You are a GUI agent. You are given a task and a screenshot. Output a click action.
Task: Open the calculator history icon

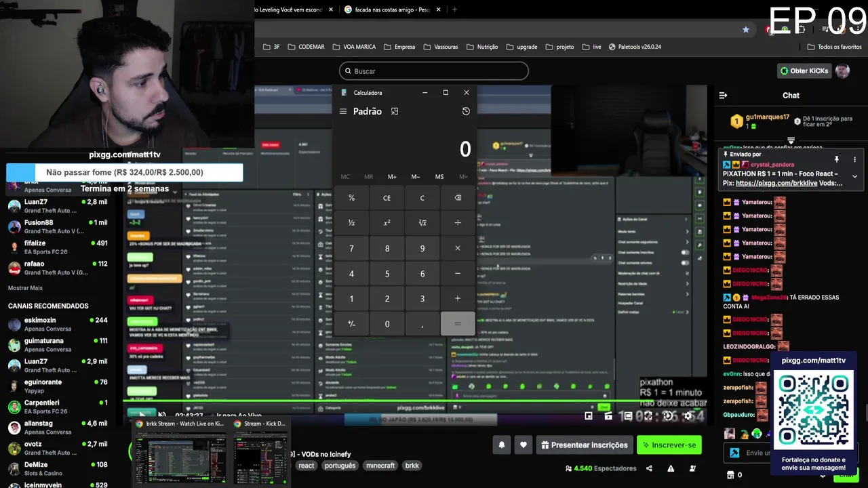[x=466, y=111]
